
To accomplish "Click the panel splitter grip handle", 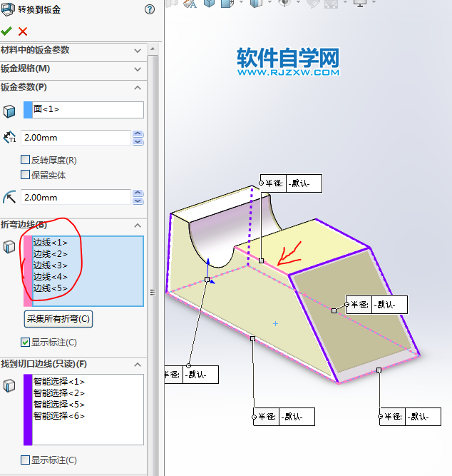I will click(x=153, y=293).
